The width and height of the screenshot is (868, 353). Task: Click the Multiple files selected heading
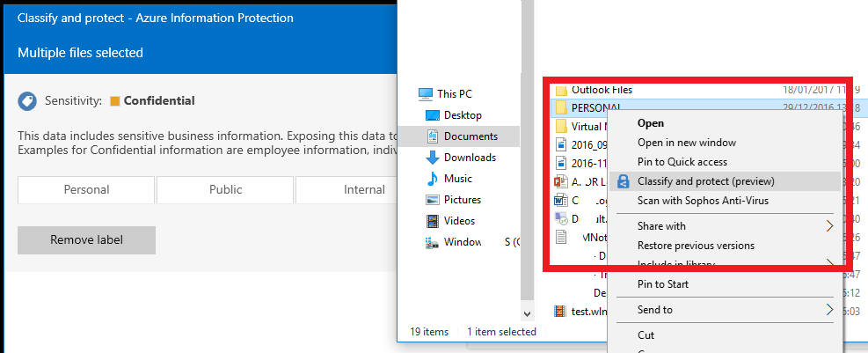[x=80, y=53]
